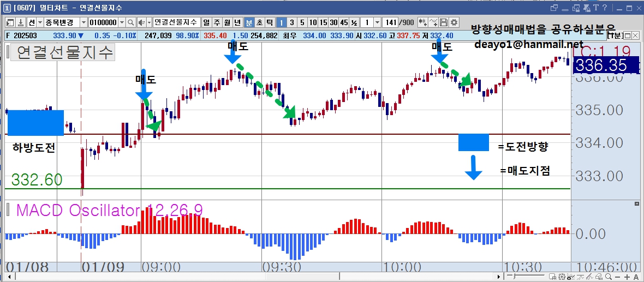
Task: Click the window lock copy icon in title bar
Action: [576, 8]
